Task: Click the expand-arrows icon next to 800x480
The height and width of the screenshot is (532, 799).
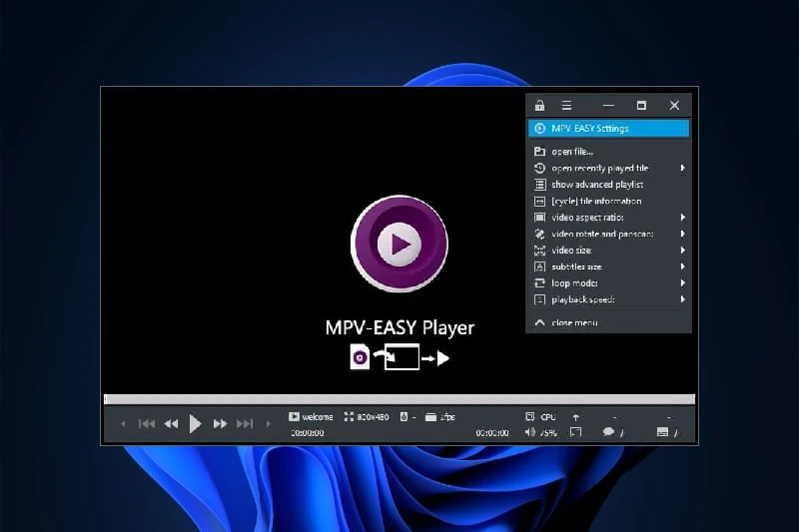Action: click(x=349, y=417)
